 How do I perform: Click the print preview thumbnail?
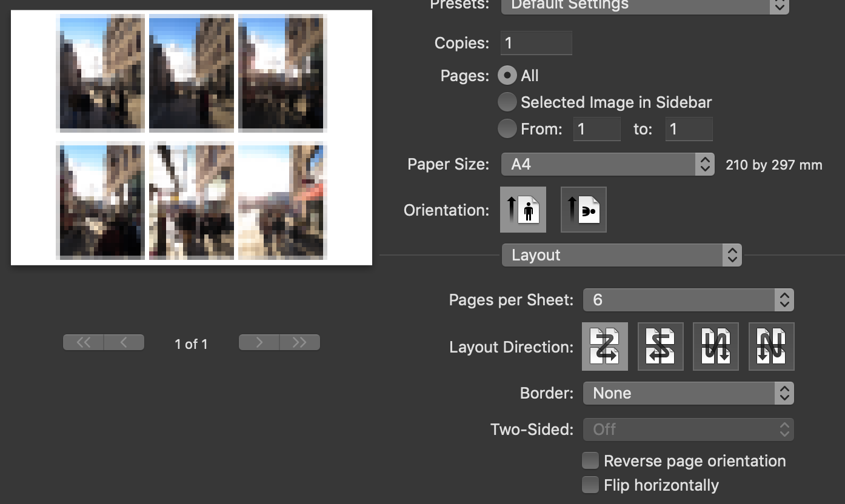click(191, 137)
